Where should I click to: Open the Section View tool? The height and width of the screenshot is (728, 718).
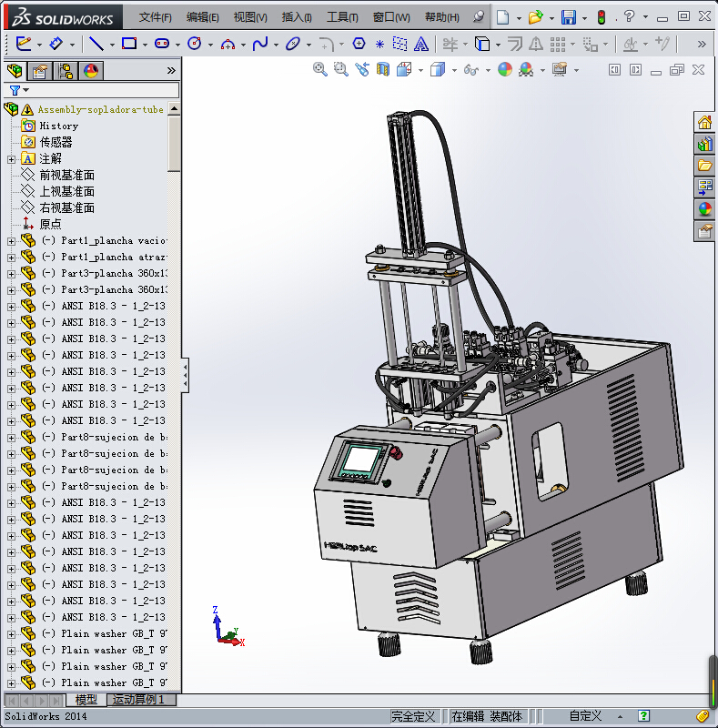pos(383,69)
